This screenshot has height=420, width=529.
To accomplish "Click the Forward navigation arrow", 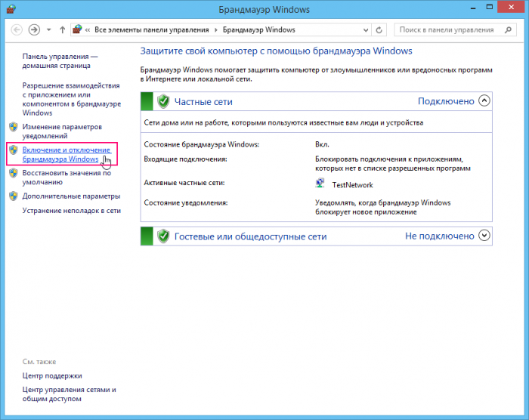I will (x=34, y=30).
